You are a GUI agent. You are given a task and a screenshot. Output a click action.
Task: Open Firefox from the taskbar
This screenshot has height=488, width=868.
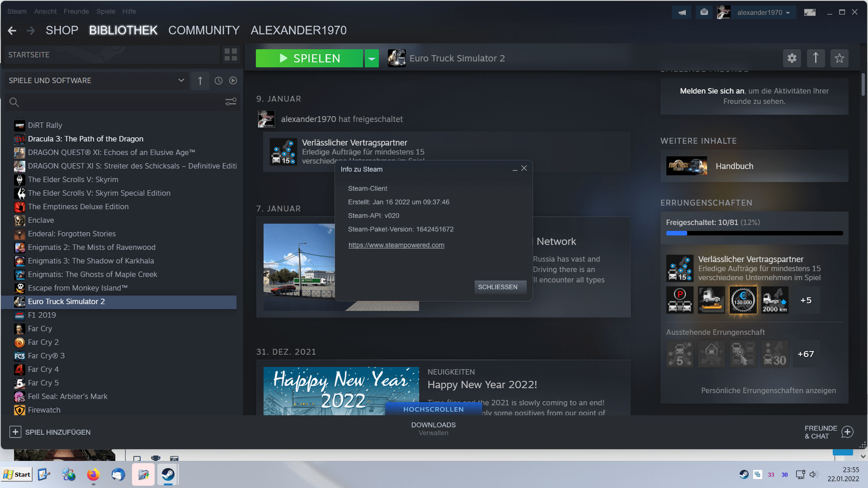click(x=93, y=474)
